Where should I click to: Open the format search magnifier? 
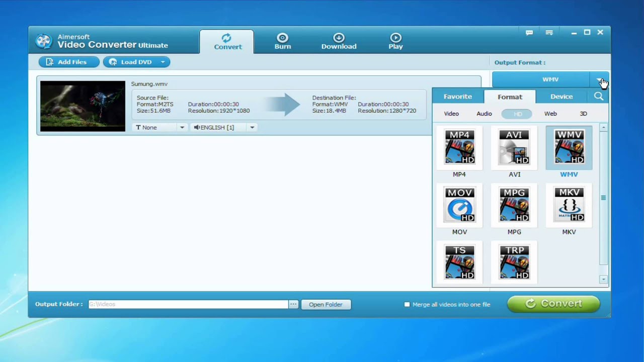click(598, 96)
